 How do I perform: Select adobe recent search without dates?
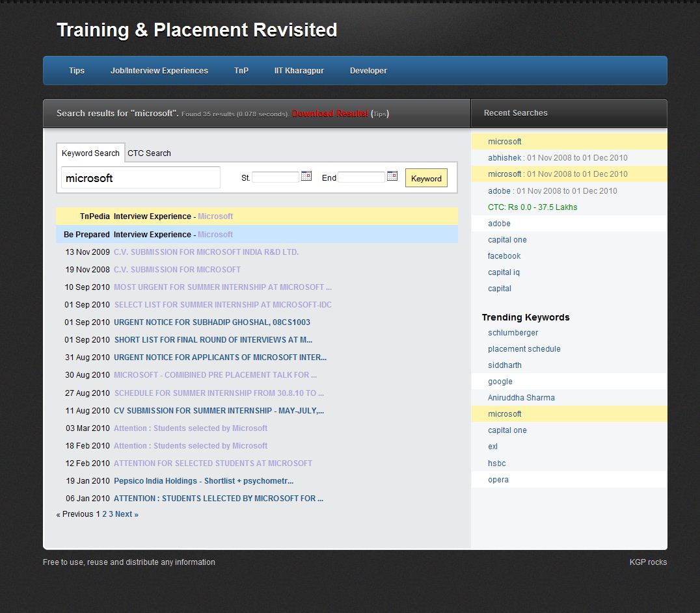point(499,224)
